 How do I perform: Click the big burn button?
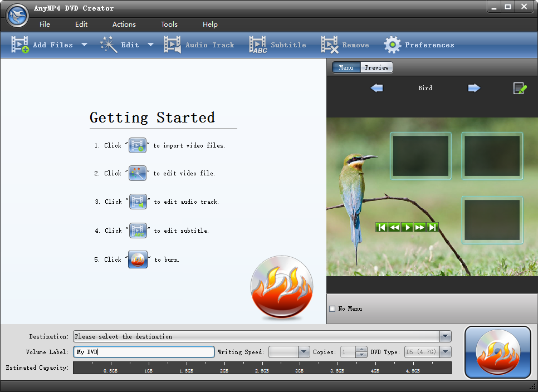pyautogui.click(x=497, y=352)
